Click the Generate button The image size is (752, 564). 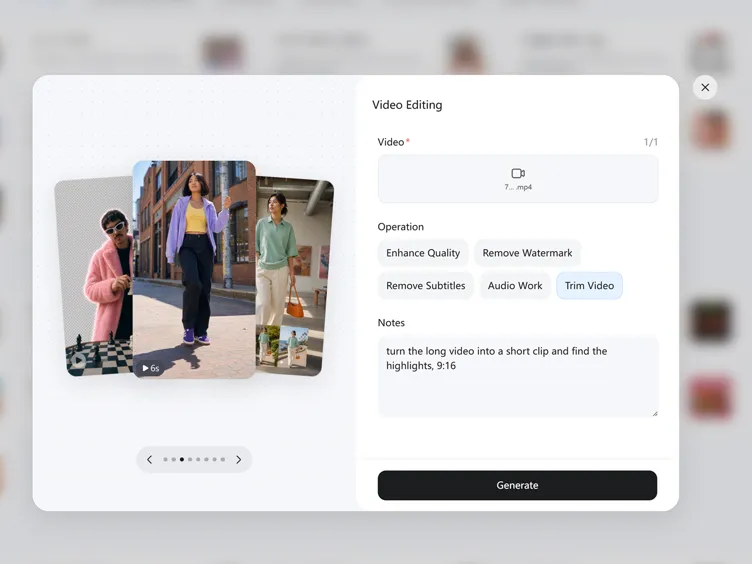tap(517, 485)
